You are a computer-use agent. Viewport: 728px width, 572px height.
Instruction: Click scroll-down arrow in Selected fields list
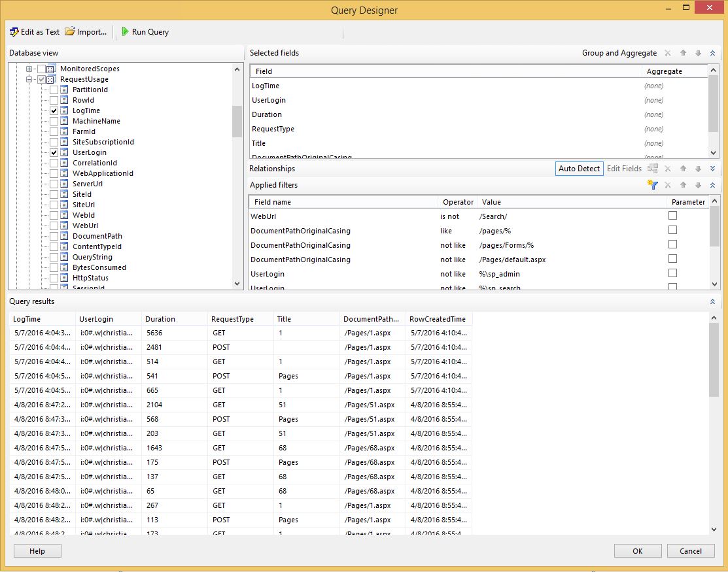pyautogui.click(x=713, y=152)
